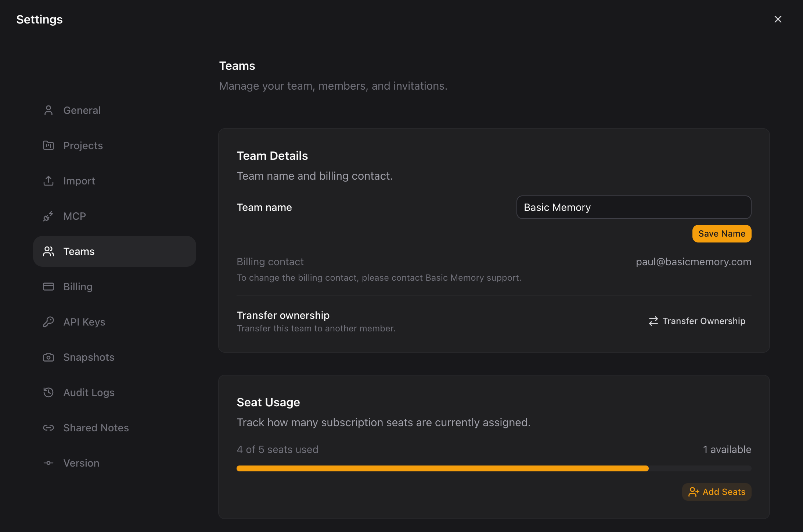The height and width of the screenshot is (532, 803).
Task: Click the Snapshots camera icon
Action: tap(48, 357)
